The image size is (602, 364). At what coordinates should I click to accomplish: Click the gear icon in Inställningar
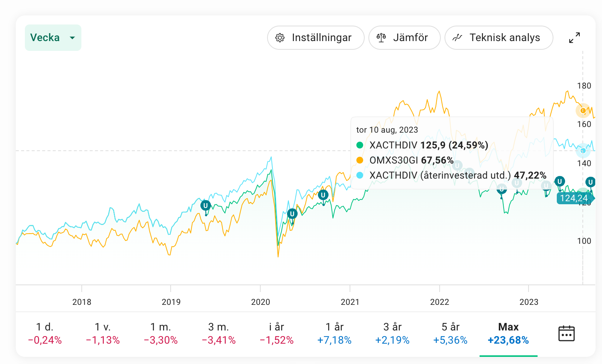280,38
